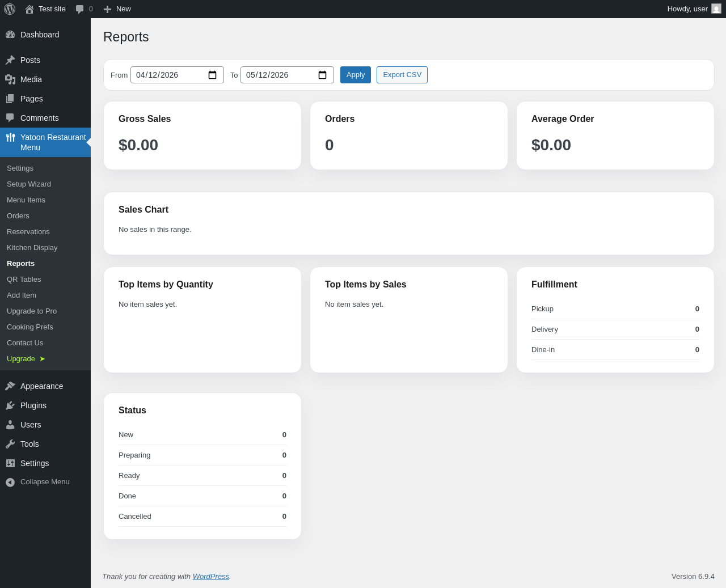This screenshot has width=726, height=588.
Task: Click the Media icon in sidebar
Action: [10, 79]
